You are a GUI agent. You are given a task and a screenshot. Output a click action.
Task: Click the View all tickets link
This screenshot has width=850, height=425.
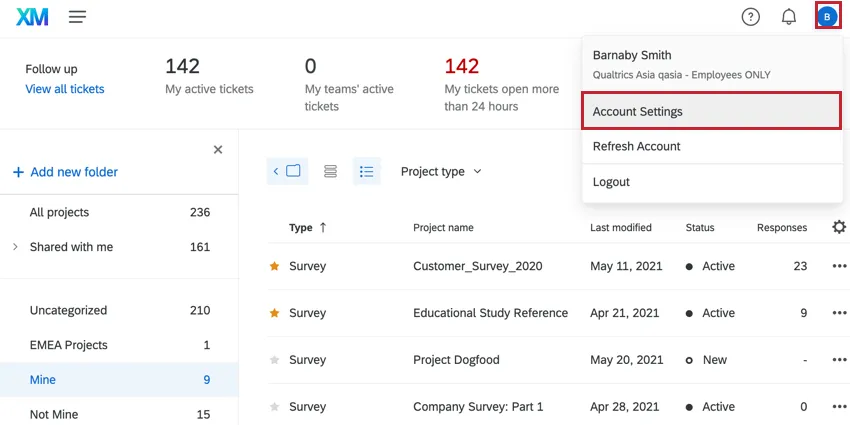tap(64, 89)
